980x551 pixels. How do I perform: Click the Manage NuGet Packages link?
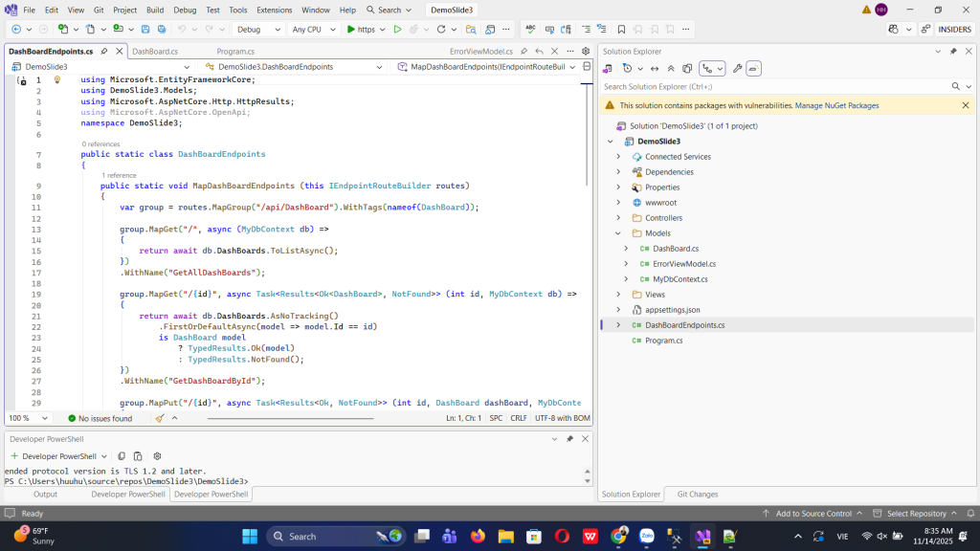pyautogui.click(x=836, y=105)
